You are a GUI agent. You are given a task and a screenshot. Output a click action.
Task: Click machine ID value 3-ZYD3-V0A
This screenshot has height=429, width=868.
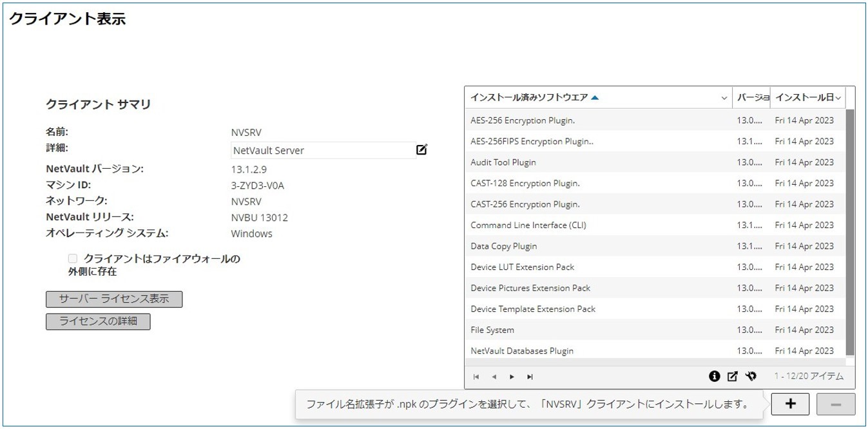(258, 186)
